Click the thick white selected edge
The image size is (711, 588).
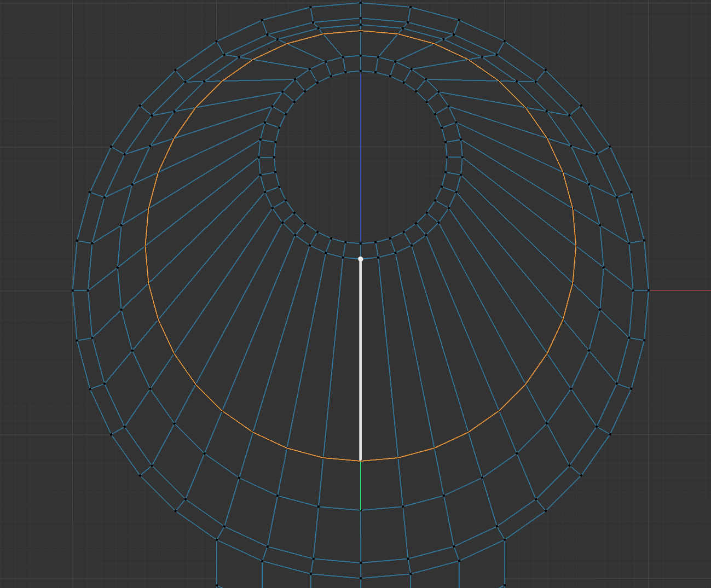360,360
